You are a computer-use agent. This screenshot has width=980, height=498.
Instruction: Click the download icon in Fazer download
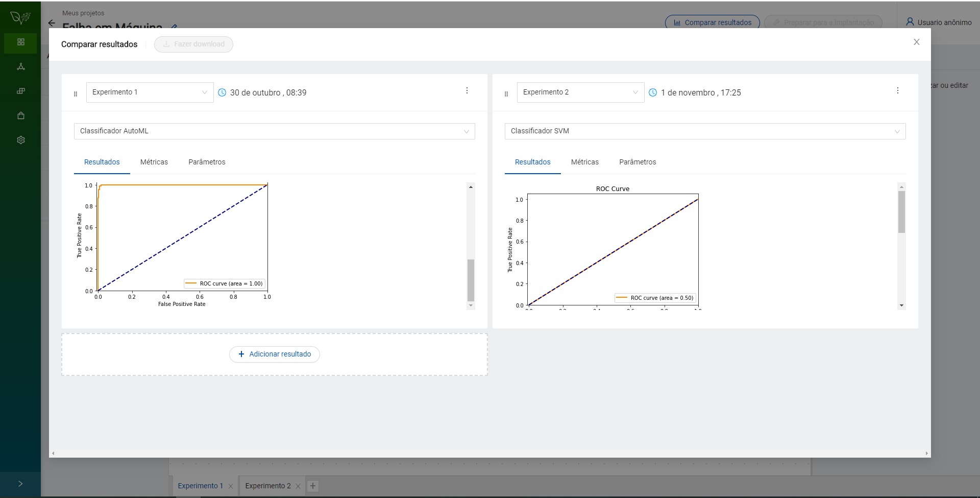(166, 44)
